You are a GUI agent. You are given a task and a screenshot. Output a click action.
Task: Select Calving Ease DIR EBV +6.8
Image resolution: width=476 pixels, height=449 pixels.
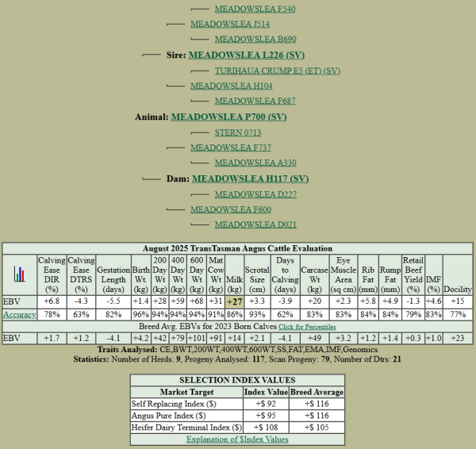click(x=52, y=301)
